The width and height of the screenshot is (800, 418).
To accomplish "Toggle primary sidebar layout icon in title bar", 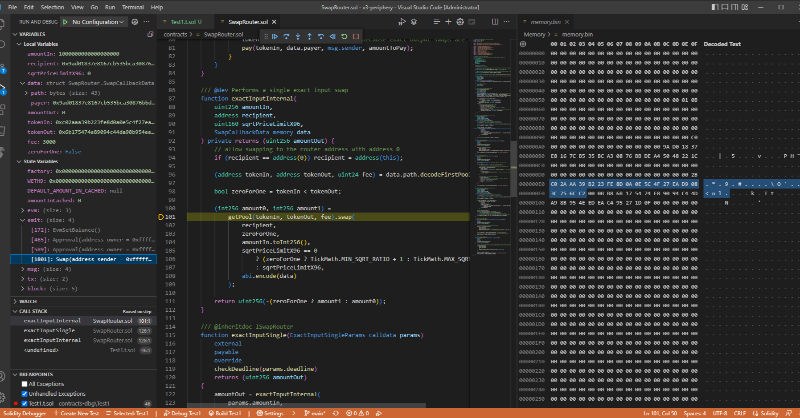I will click(715, 7).
